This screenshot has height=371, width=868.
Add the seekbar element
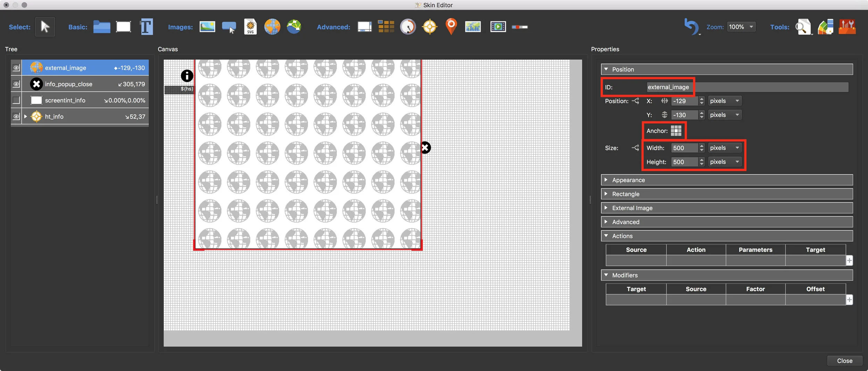(x=520, y=27)
